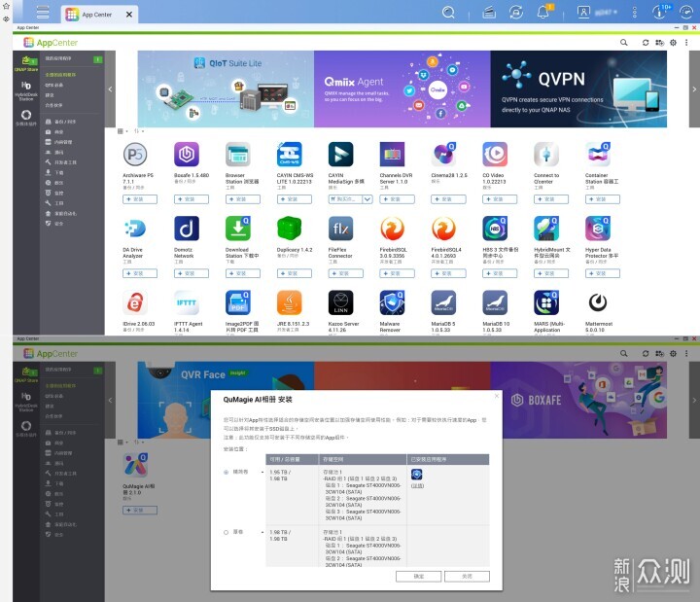Select QNAP Store in upper window sidebar
The width and height of the screenshot is (700, 602).
(26, 63)
